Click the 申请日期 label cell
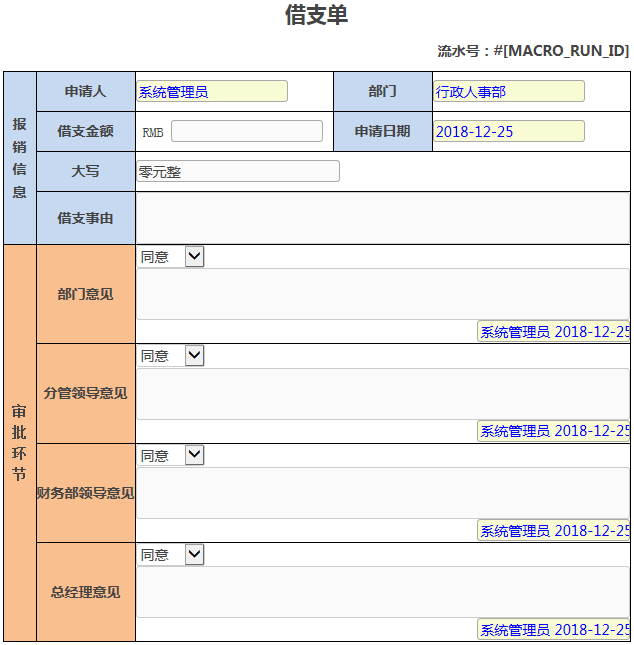The height and width of the screenshot is (645, 634). pyautogui.click(x=383, y=131)
